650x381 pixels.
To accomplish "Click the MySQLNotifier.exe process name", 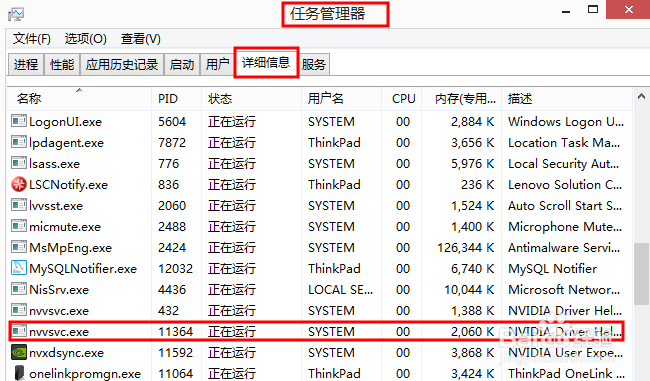I will point(83,269).
